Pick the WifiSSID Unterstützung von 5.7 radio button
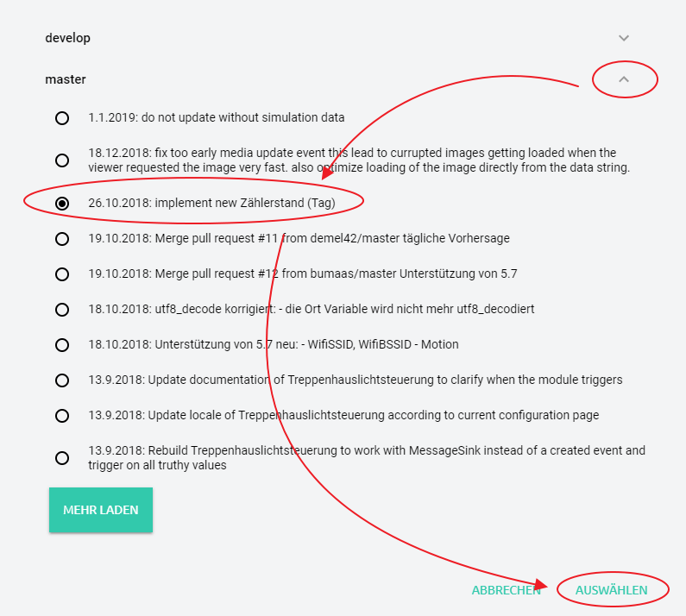The width and height of the screenshot is (686, 616). [x=62, y=345]
